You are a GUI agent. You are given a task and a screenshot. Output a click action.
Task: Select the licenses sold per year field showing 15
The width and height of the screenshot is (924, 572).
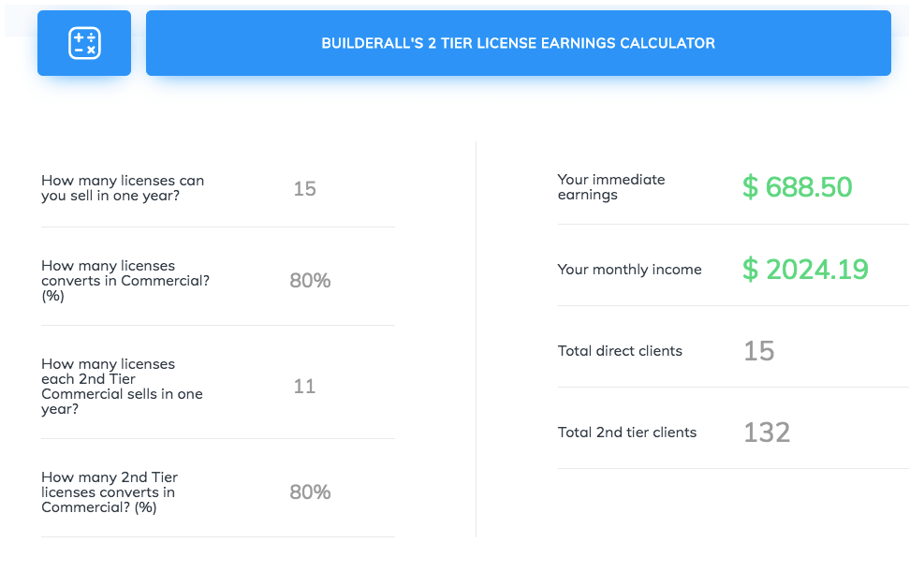pyautogui.click(x=304, y=189)
